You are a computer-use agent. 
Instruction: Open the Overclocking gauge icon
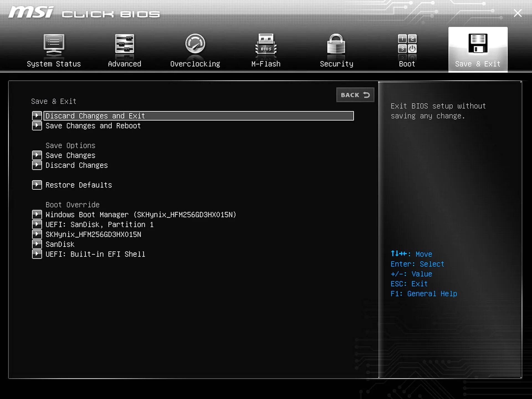[195, 44]
